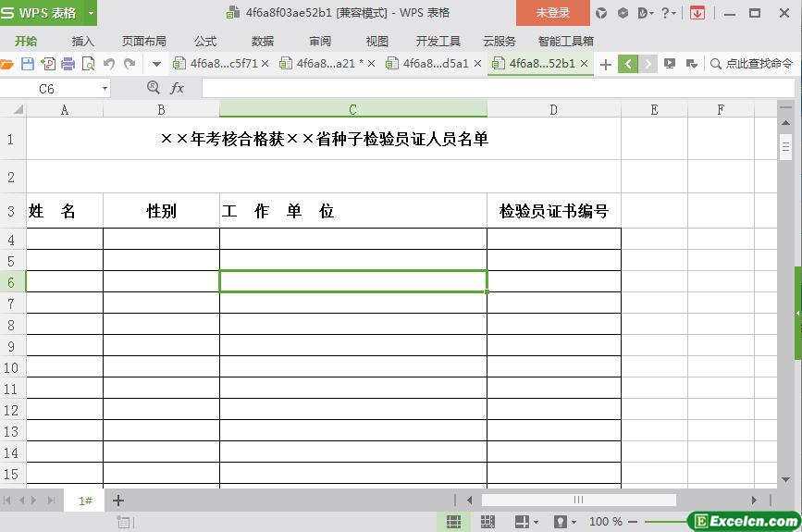Viewport: 802px width, 532px height.
Task: Click the 未登录 login button
Action: 553,13
